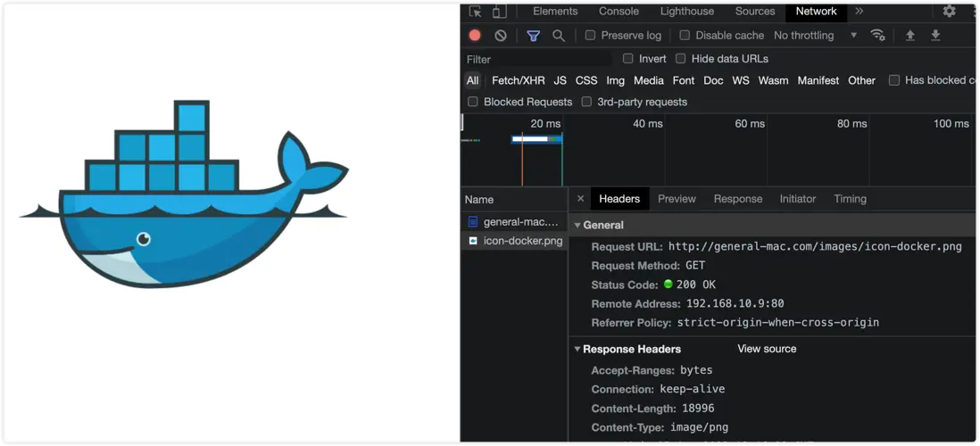This screenshot has height=446, width=980.
Task: Click the import HAR upload icon
Action: 910,35
